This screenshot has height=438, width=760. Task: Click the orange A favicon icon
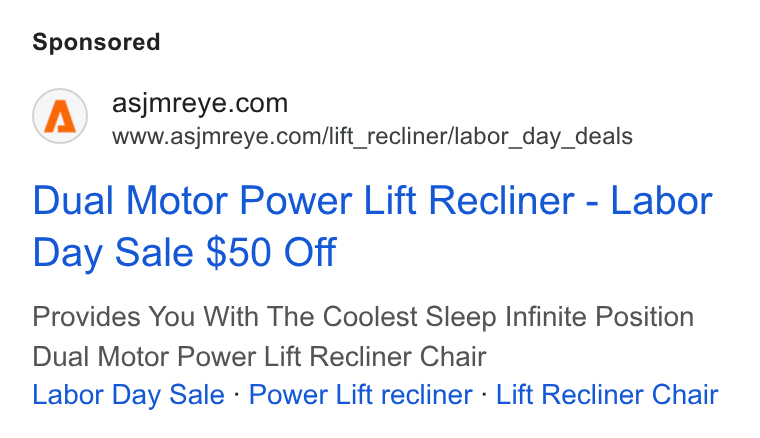60,116
